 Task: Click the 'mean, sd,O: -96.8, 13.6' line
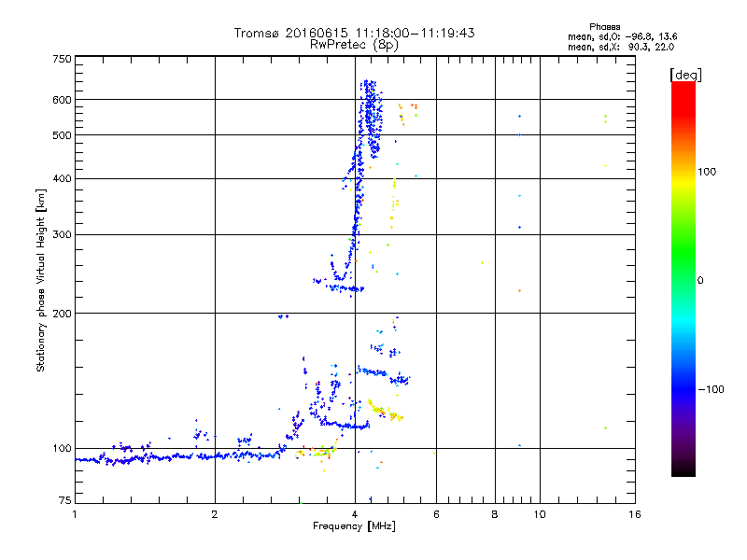coord(622,36)
